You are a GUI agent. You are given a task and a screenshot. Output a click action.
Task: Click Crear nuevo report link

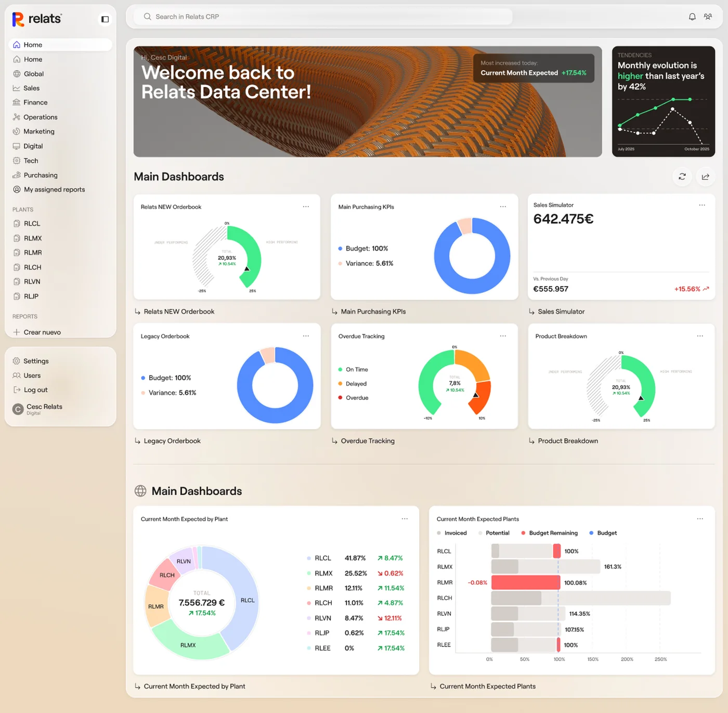coord(42,332)
